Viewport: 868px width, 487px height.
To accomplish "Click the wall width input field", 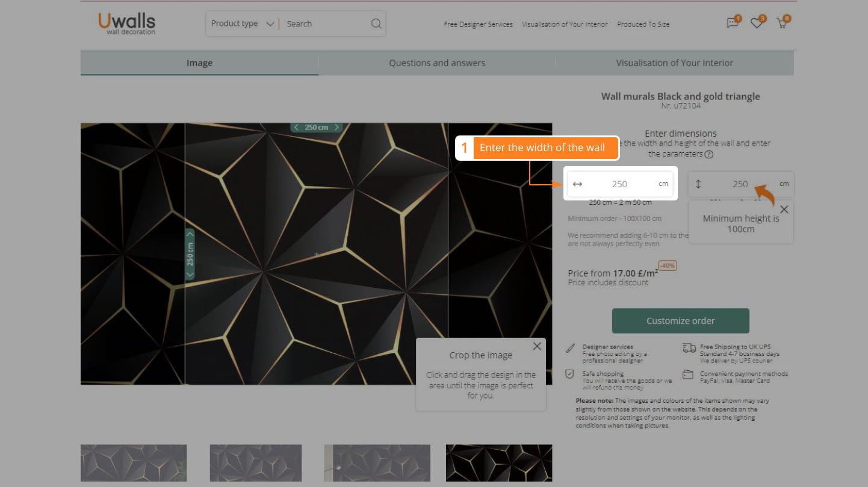I will point(619,184).
